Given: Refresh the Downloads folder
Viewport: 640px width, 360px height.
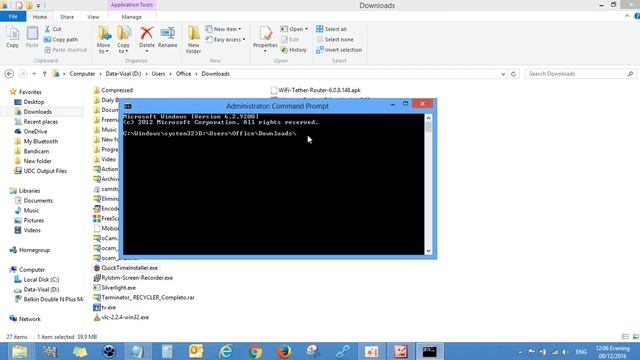Looking at the screenshot, I should point(513,74).
